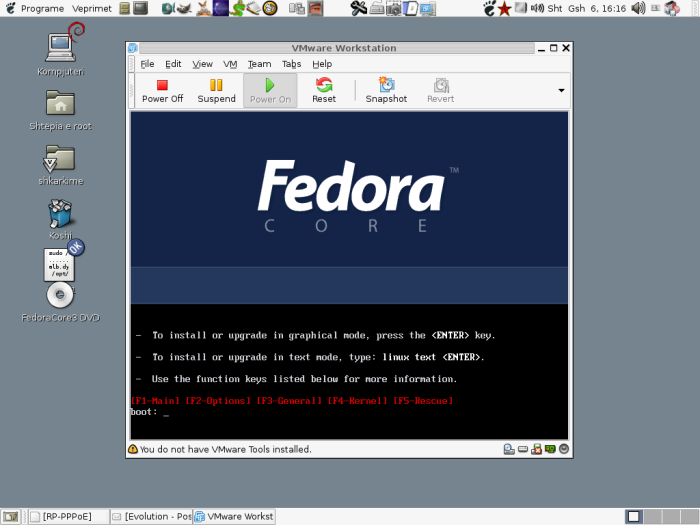Image resolution: width=700 pixels, height=525 pixels.
Task: Open the VM menu
Action: (x=230, y=64)
